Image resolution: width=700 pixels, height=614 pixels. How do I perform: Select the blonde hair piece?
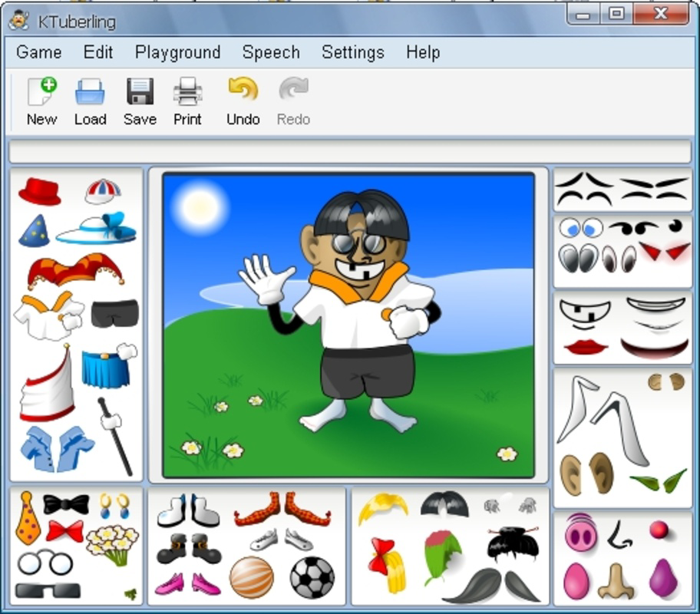(384, 507)
